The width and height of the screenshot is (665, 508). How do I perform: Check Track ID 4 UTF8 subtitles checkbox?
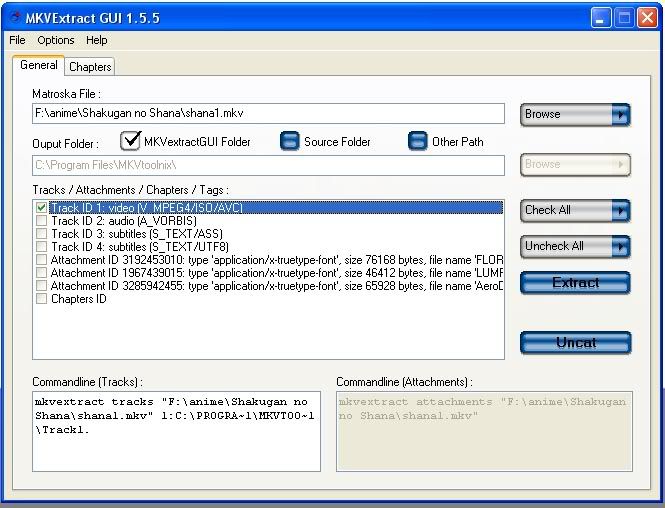pos(41,247)
